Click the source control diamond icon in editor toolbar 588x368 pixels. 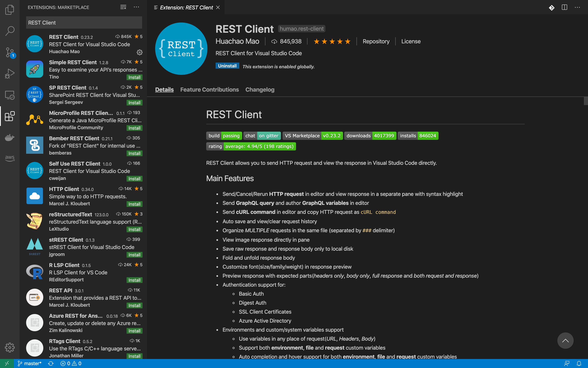coord(551,8)
